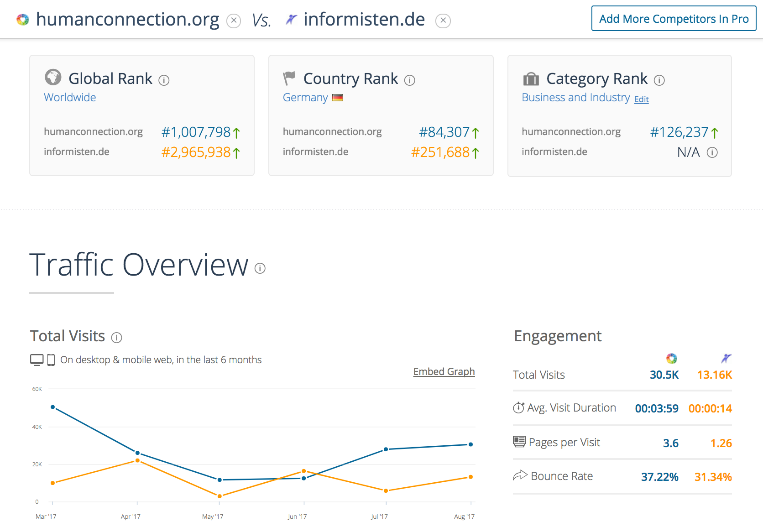Click orange Jun '17 data point
The height and width of the screenshot is (532, 763).
coord(304,471)
